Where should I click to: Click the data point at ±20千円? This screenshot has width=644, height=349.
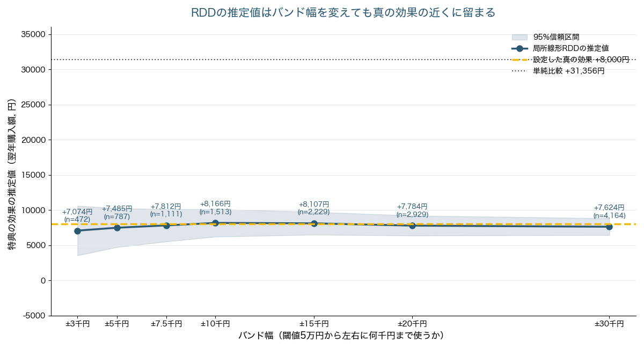point(412,226)
